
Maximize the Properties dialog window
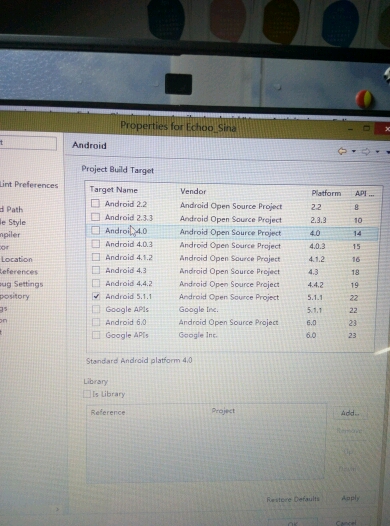(x=366, y=128)
